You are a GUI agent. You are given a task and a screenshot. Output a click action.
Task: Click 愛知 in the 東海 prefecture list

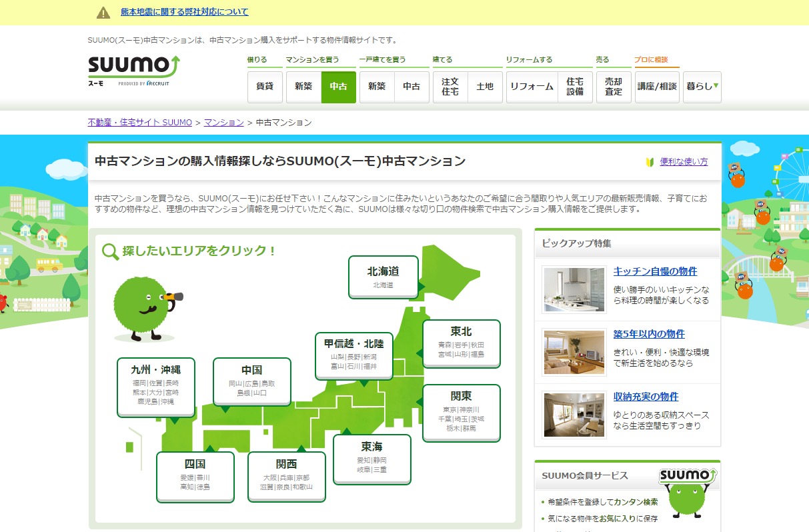(x=363, y=461)
